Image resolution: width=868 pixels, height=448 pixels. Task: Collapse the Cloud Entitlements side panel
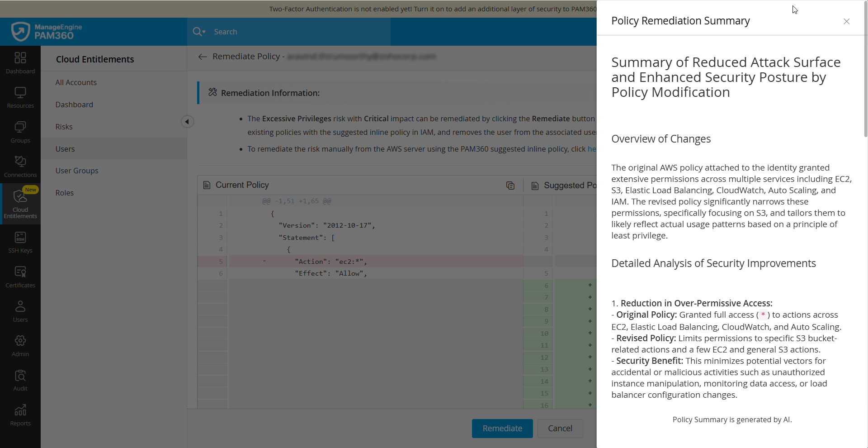click(x=187, y=122)
